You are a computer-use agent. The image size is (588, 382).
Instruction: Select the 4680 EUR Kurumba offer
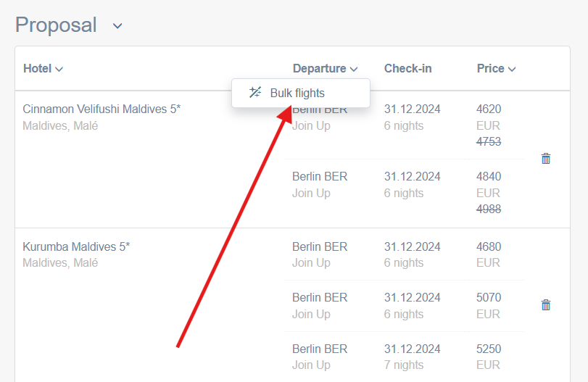(x=488, y=246)
